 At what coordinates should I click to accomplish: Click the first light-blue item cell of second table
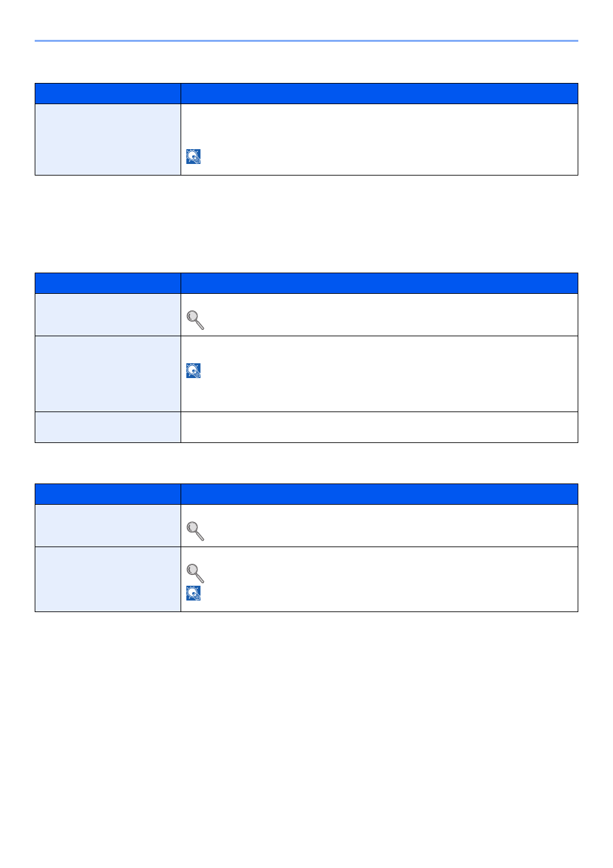[108, 315]
